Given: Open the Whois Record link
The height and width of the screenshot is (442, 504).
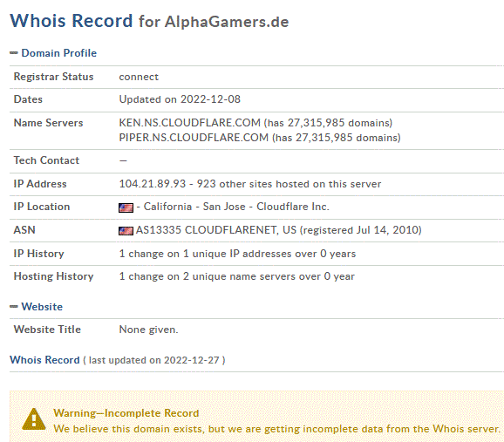Looking at the screenshot, I should 44,360.
